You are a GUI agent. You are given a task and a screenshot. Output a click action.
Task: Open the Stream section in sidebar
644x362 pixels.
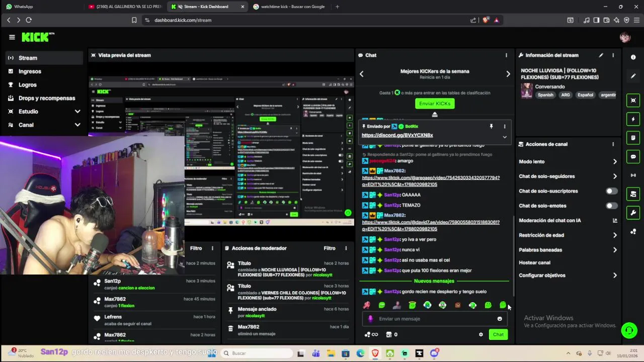coord(44,58)
